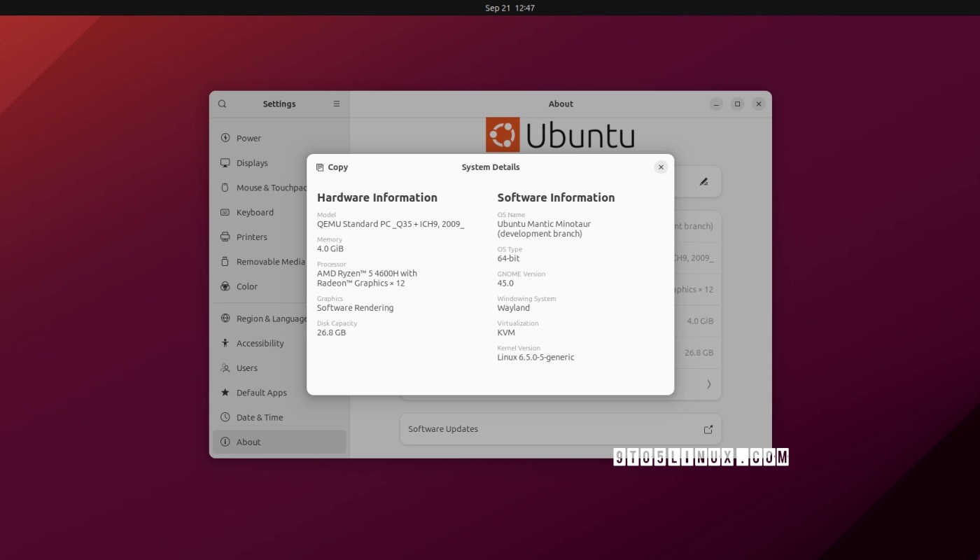Select the About entry in sidebar
This screenshot has width=980, height=560.
[279, 442]
